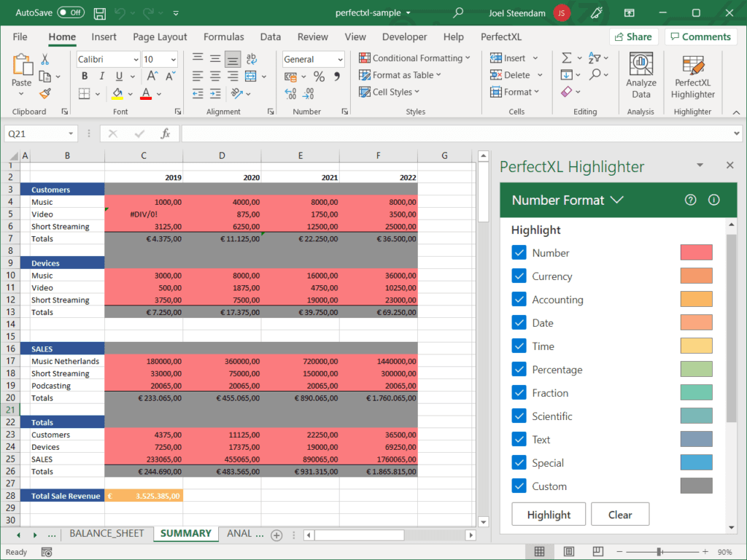
Task: Open the Formulas ribbon tab
Action: pyautogui.click(x=223, y=36)
